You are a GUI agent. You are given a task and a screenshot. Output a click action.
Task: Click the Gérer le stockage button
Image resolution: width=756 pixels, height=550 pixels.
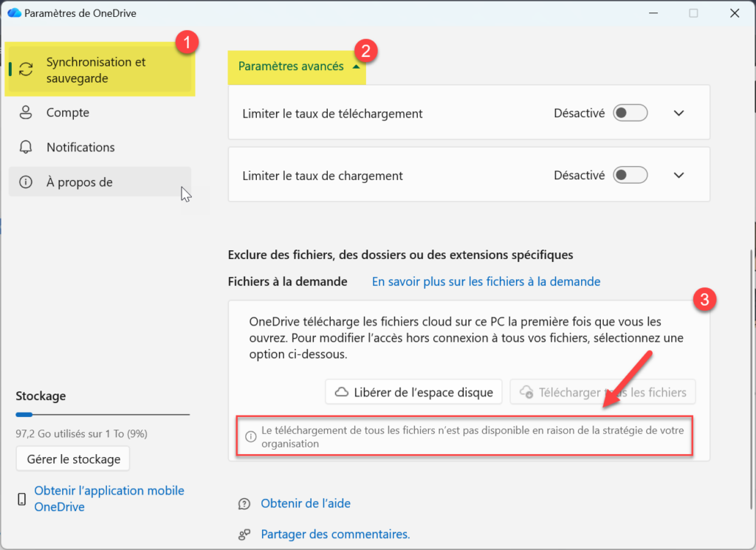[x=73, y=459]
